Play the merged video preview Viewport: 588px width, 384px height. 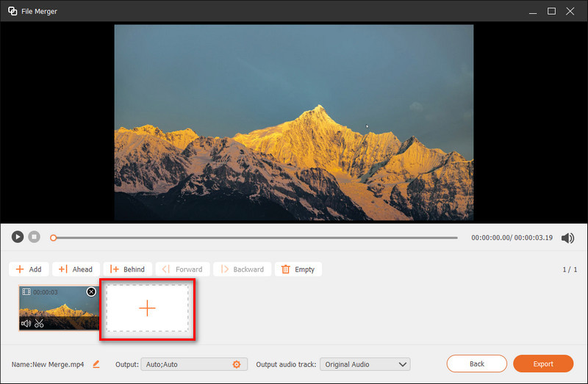click(x=17, y=236)
